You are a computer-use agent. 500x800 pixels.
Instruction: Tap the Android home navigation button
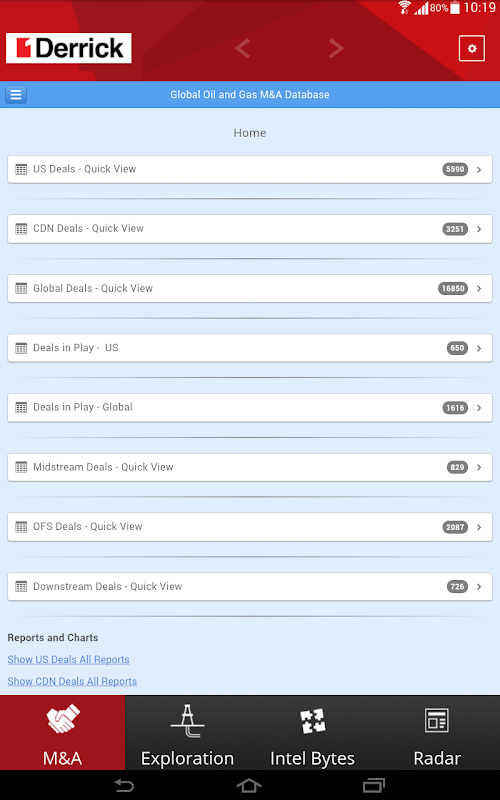249,786
